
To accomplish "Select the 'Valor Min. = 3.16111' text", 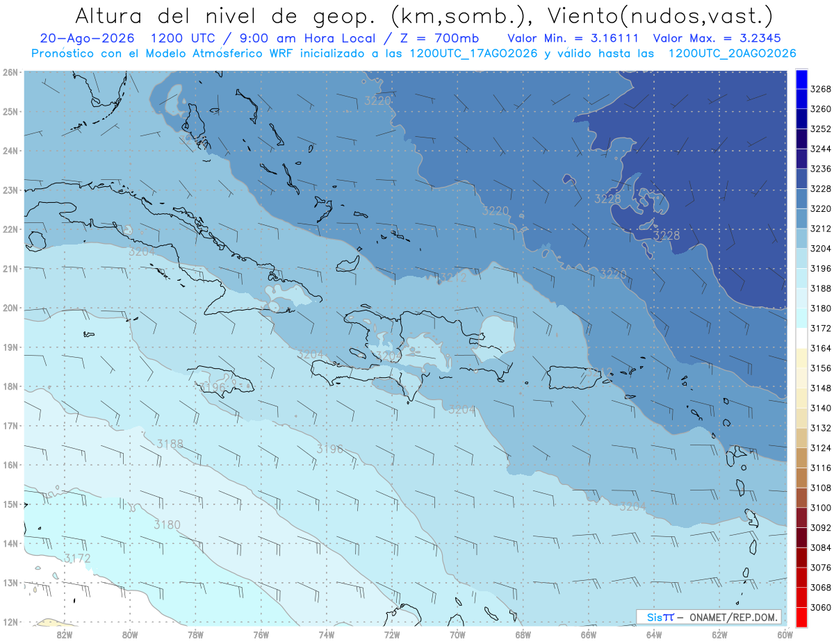I will click(x=573, y=38).
